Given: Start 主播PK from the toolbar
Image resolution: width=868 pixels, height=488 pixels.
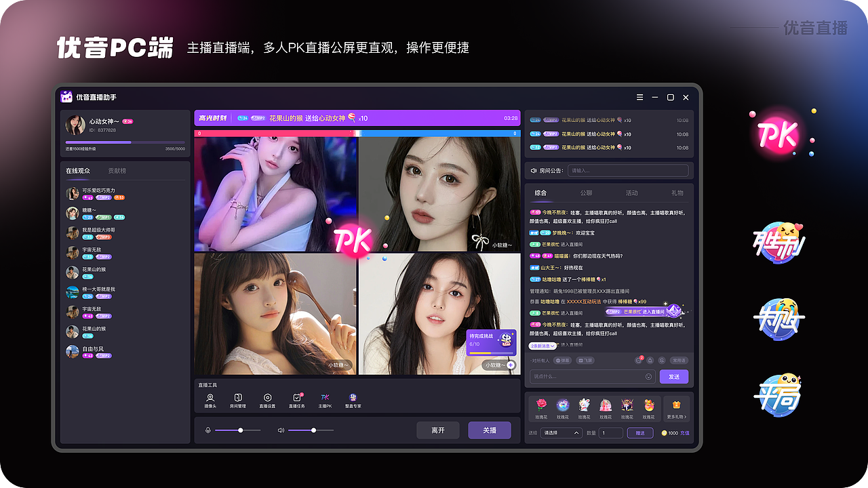Looking at the screenshot, I should (324, 399).
